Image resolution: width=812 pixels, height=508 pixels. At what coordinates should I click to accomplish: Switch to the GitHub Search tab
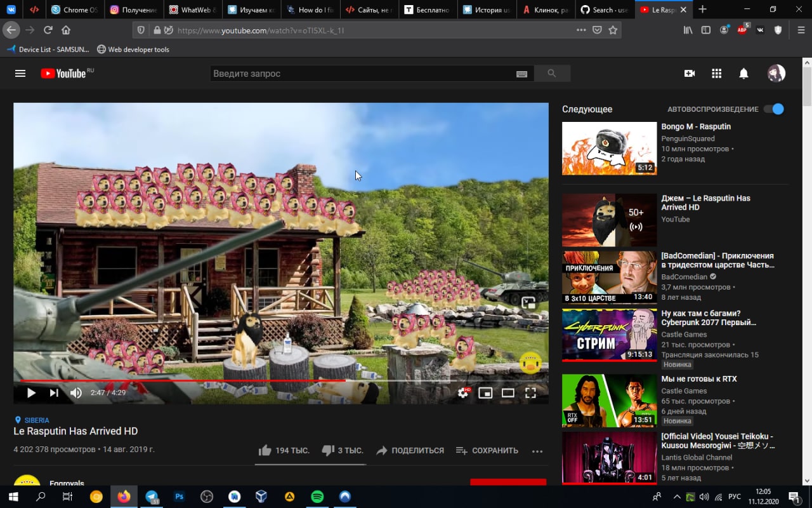tap(603, 10)
